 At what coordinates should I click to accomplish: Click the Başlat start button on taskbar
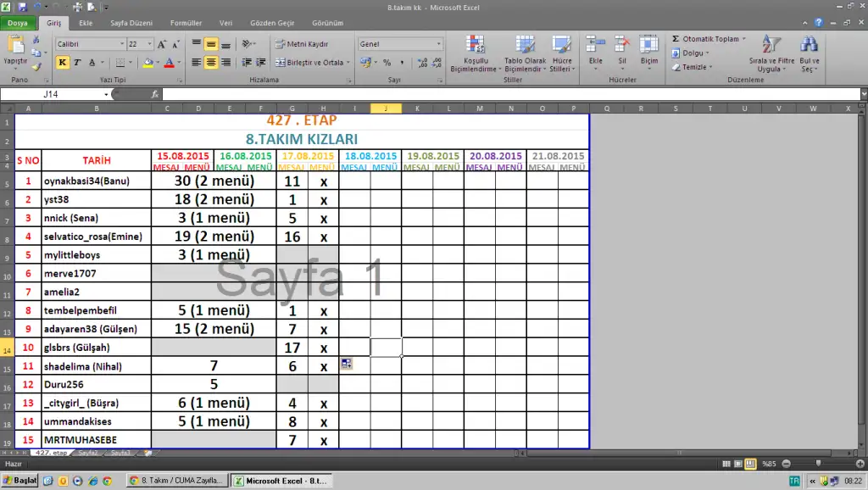pyautogui.click(x=19, y=481)
